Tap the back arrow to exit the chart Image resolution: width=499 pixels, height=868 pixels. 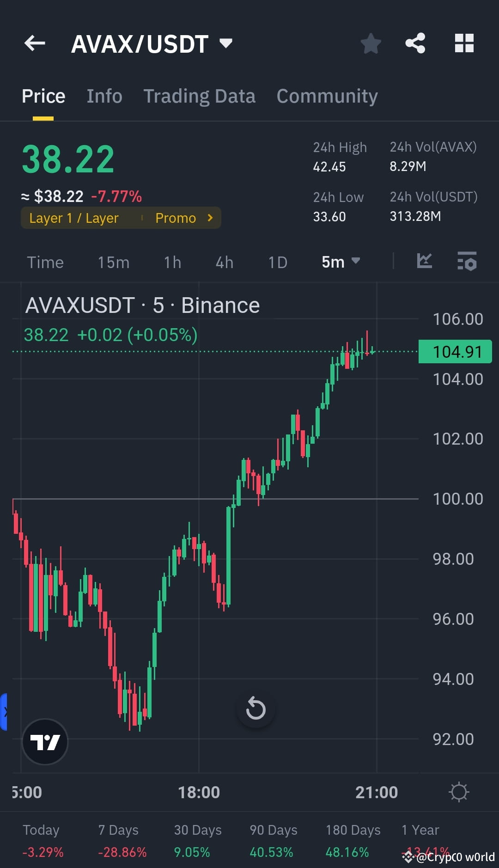(34, 43)
